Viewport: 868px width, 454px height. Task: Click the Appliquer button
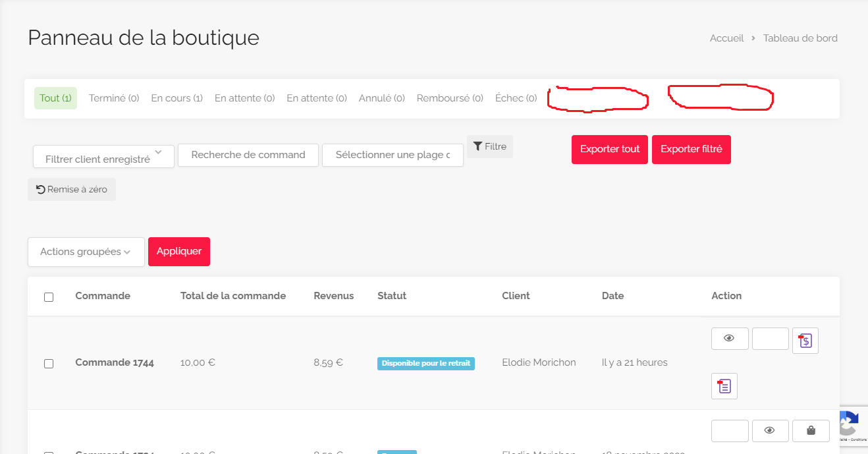(x=179, y=252)
